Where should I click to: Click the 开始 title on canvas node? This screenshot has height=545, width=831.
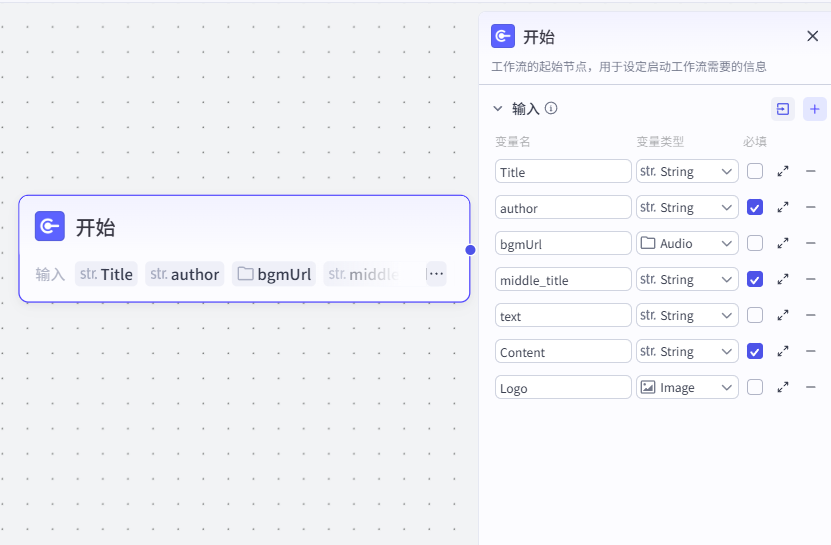click(95, 227)
